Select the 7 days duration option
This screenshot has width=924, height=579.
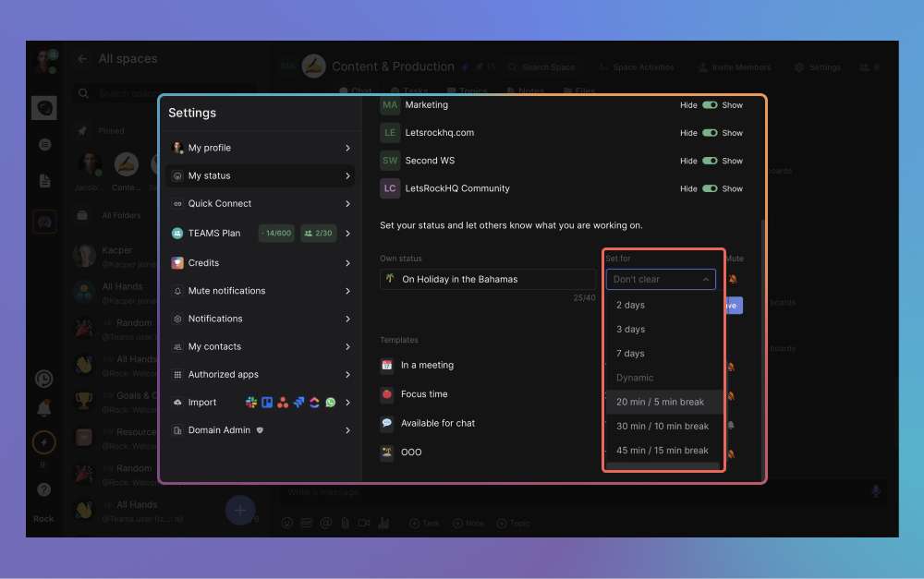pyautogui.click(x=631, y=354)
